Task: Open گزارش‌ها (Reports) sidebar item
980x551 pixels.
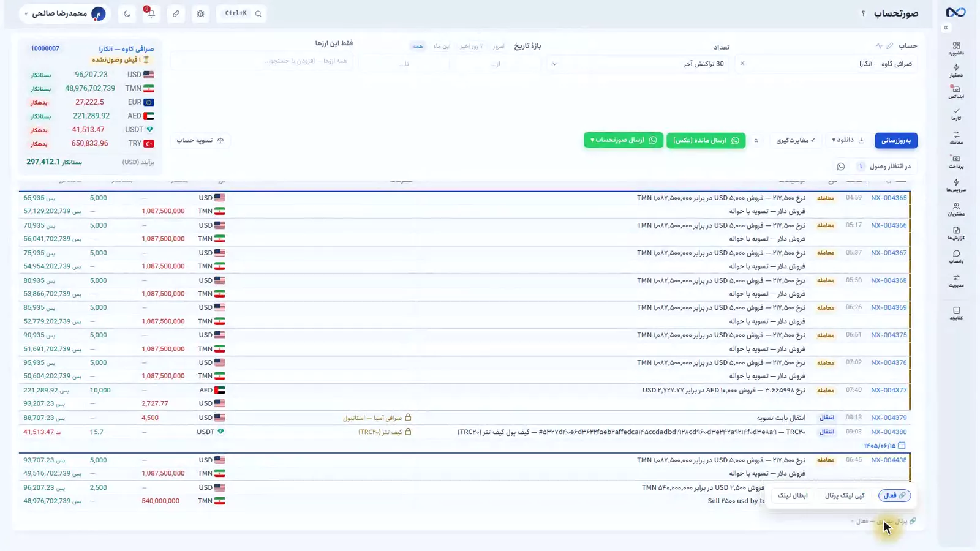Action: [956, 233]
